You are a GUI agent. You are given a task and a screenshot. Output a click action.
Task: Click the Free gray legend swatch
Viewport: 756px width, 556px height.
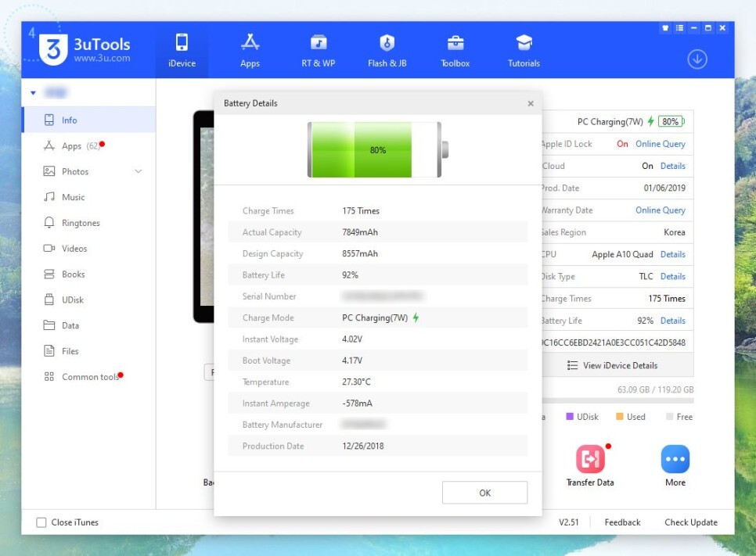[669, 416]
